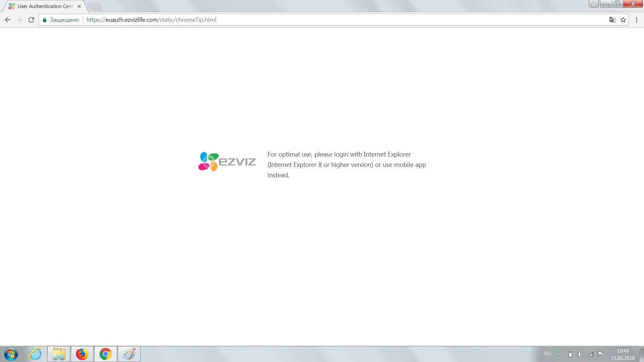Open Paint from taskbar
The height and width of the screenshot is (362, 644).
[x=129, y=354]
